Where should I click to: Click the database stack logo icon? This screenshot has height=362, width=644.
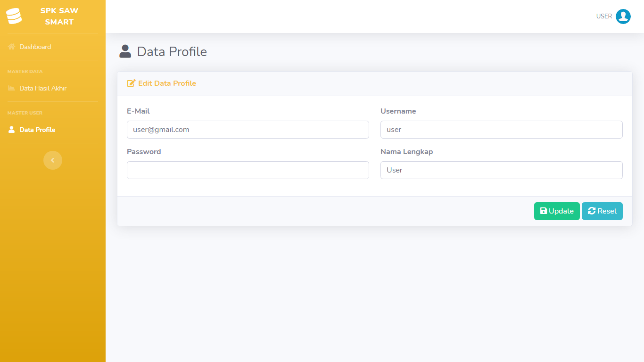click(x=14, y=16)
